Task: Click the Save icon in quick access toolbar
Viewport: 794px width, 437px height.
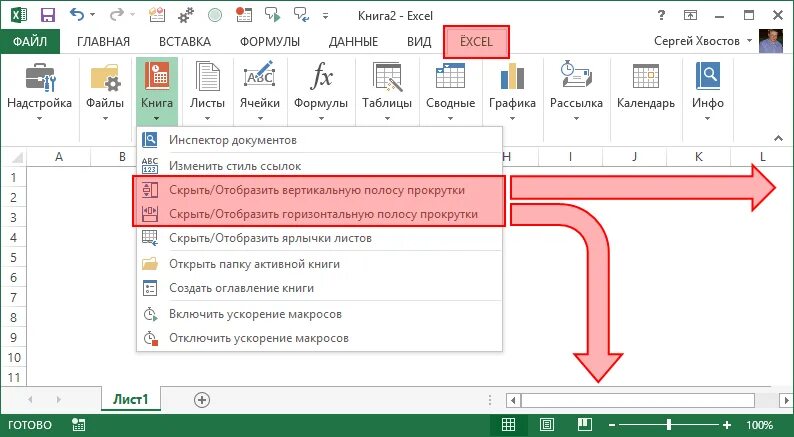Action: 48,16
